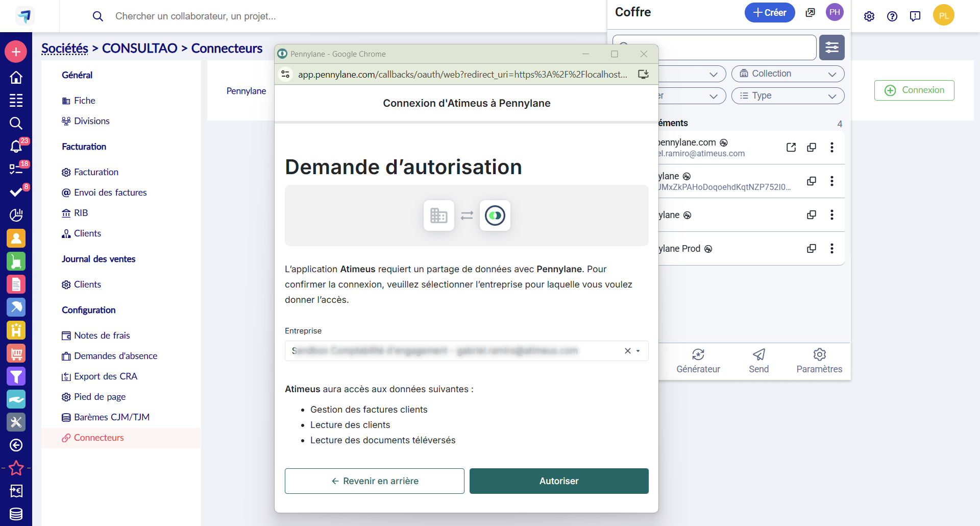Follow the CONSULTAO breadcrumb link
Image resolution: width=980 pixels, height=526 pixels.
click(x=140, y=49)
